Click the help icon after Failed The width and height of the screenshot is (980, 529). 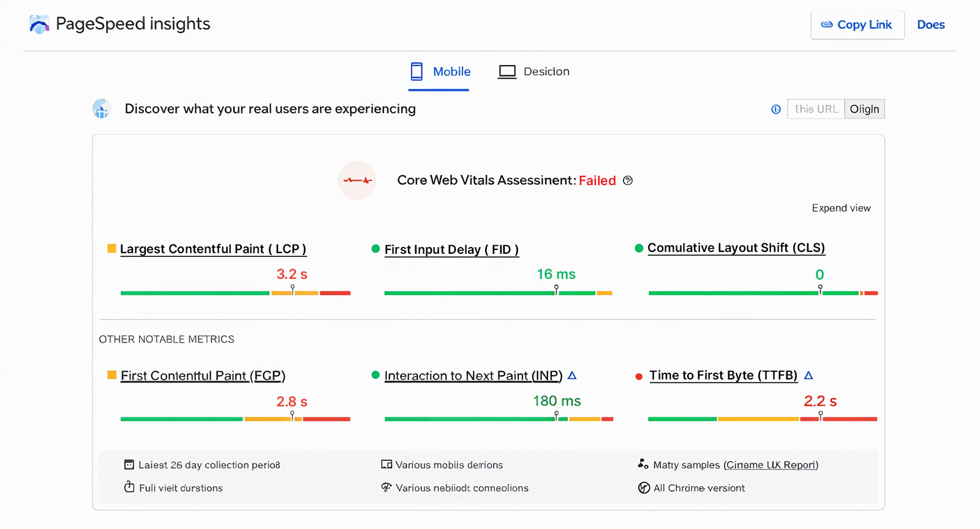[x=628, y=180]
